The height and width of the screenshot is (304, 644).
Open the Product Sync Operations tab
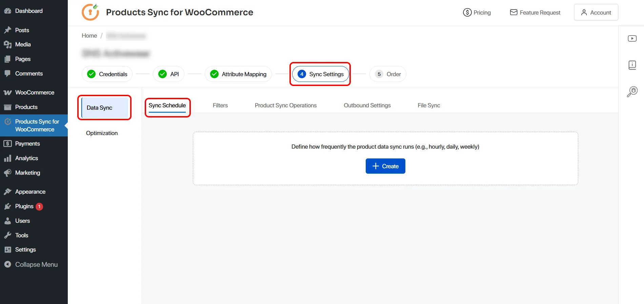(x=286, y=105)
